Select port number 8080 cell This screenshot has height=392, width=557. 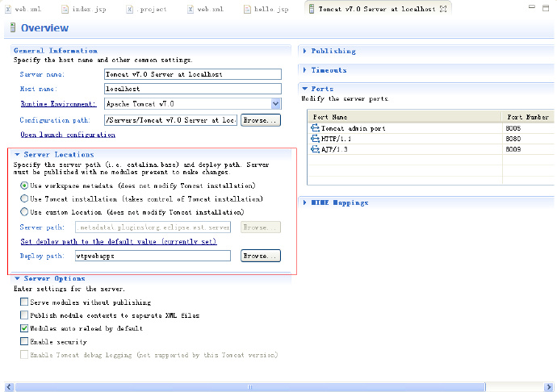513,139
